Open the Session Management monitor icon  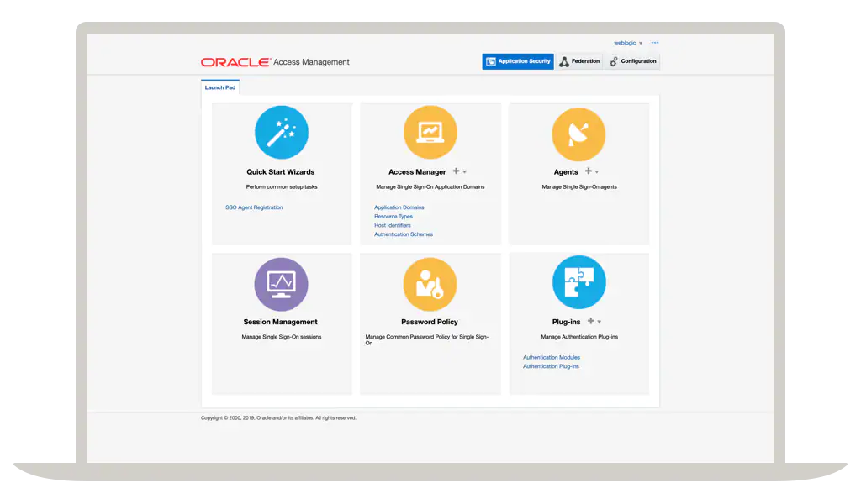[x=282, y=284]
